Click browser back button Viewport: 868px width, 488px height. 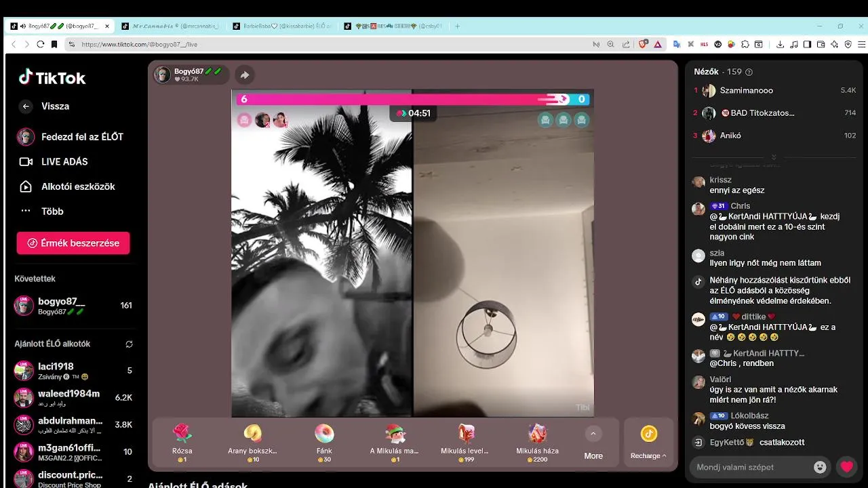[14, 44]
